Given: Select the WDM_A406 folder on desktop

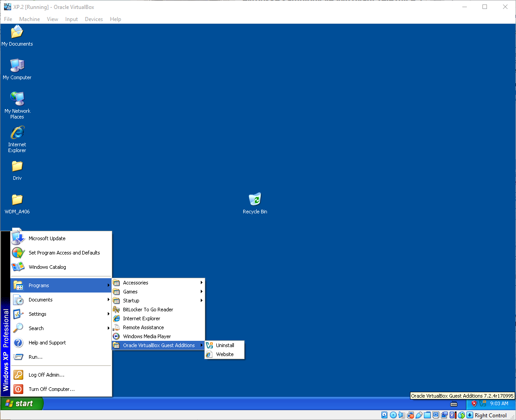Looking at the screenshot, I should (x=17, y=204).
